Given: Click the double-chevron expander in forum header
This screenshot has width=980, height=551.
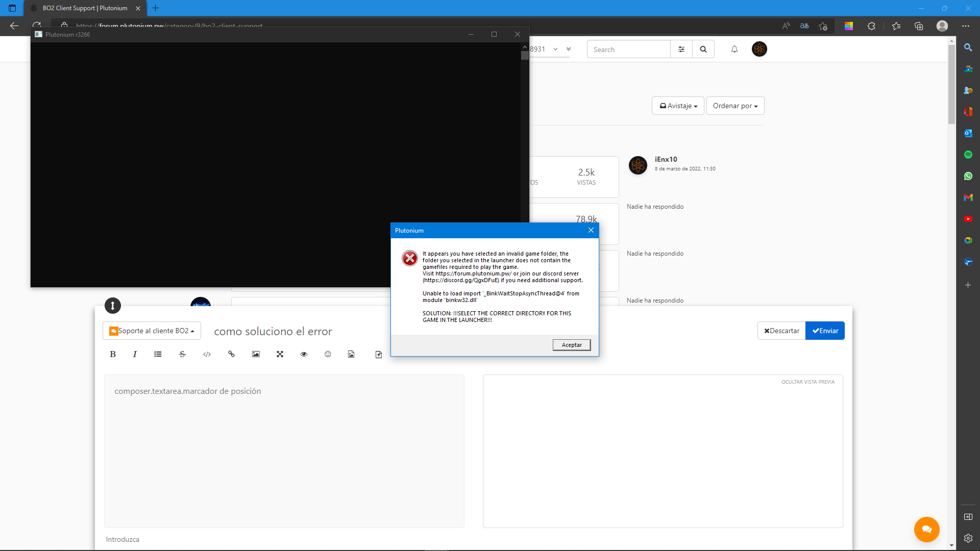Looking at the screenshot, I should point(569,49).
